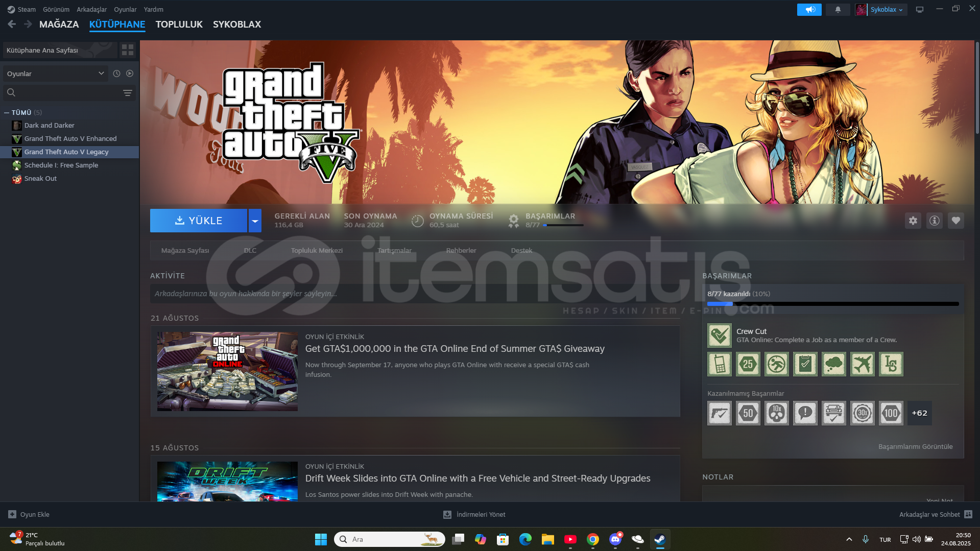Open Rehberler link
The image size is (980, 551).
coord(461,250)
